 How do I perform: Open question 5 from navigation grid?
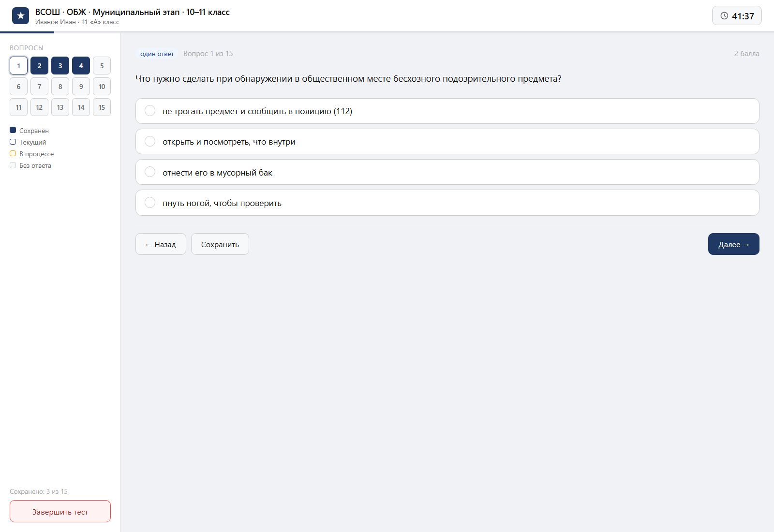tap(102, 66)
